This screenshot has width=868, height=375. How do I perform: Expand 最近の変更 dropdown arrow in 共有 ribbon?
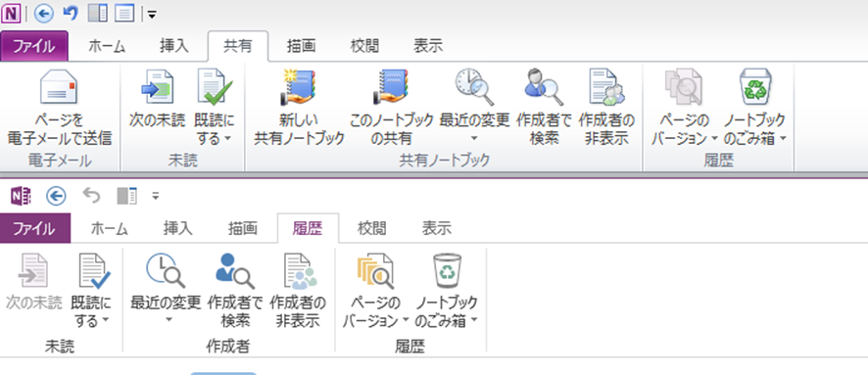474,138
